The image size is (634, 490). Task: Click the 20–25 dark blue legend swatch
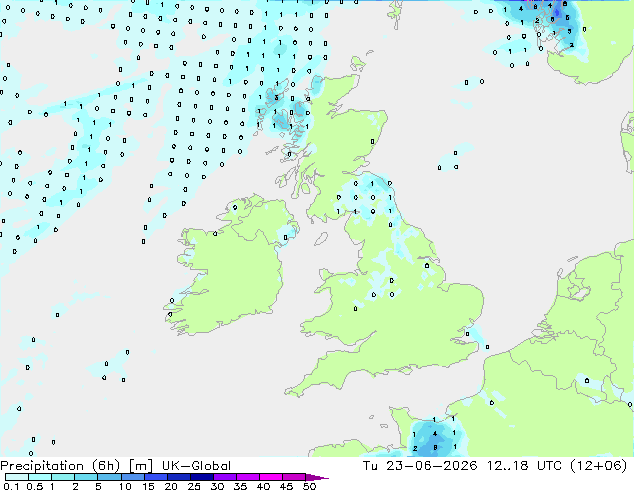(x=178, y=477)
